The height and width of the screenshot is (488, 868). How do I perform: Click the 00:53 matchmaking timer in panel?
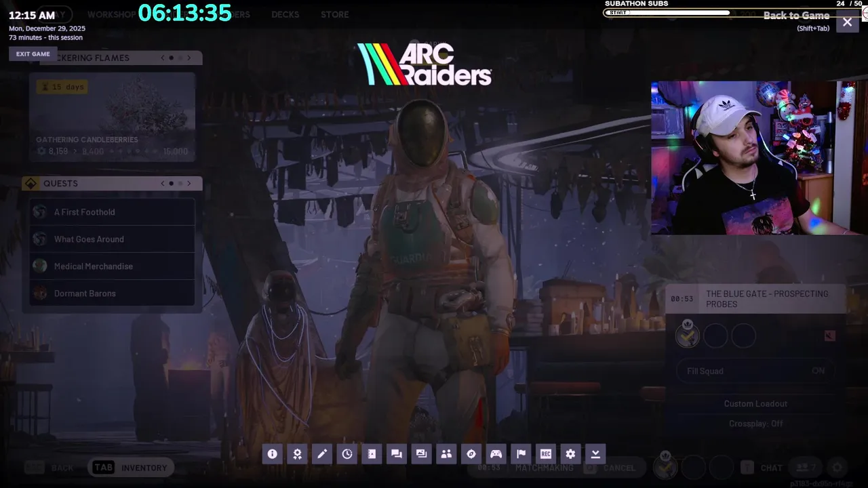(682, 299)
